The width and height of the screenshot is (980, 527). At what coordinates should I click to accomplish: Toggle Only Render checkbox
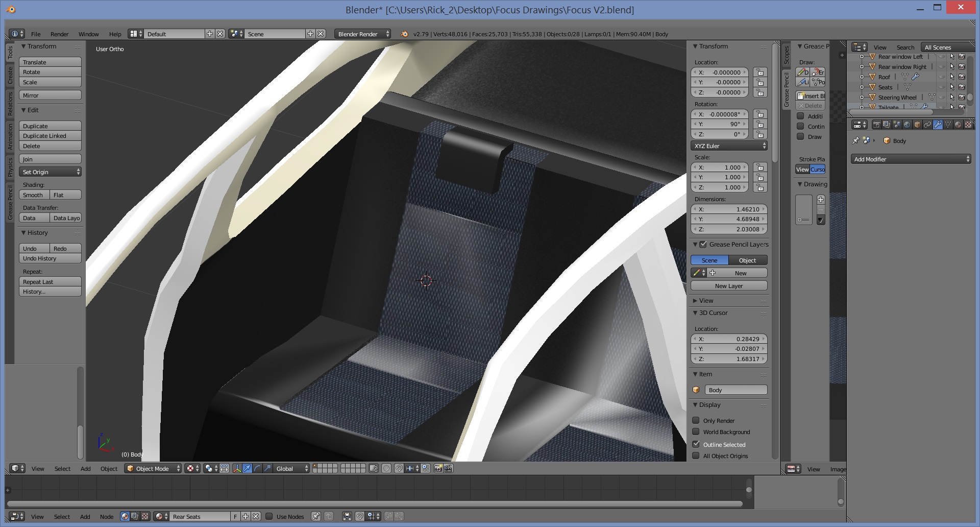696,420
